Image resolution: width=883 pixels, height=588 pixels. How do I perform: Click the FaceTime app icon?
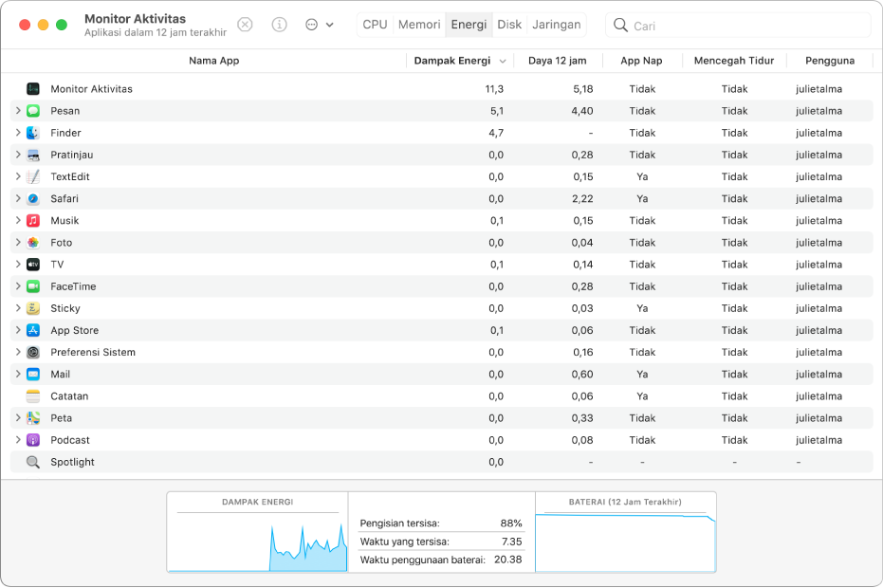click(x=33, y=286)
